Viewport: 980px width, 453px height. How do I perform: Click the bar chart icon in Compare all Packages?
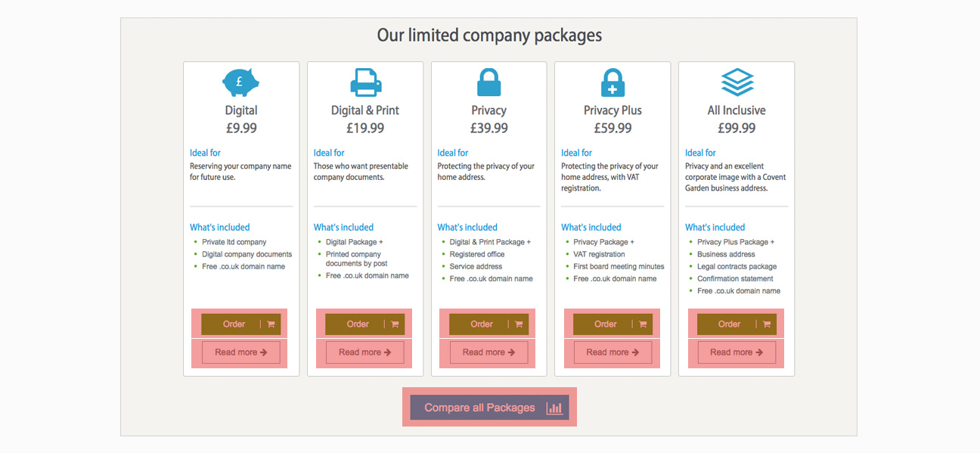[554, 408]
